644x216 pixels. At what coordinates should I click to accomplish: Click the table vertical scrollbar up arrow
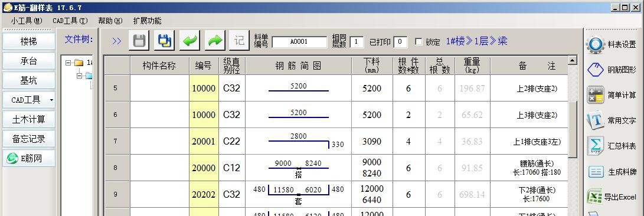pos(573,61)
